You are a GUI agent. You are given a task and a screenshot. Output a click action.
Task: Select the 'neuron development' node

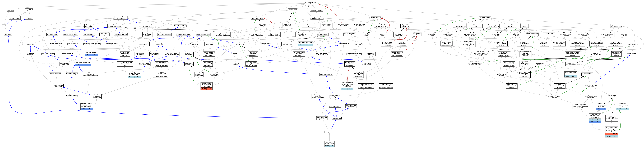pyautogui.click(x=328, y=86)
